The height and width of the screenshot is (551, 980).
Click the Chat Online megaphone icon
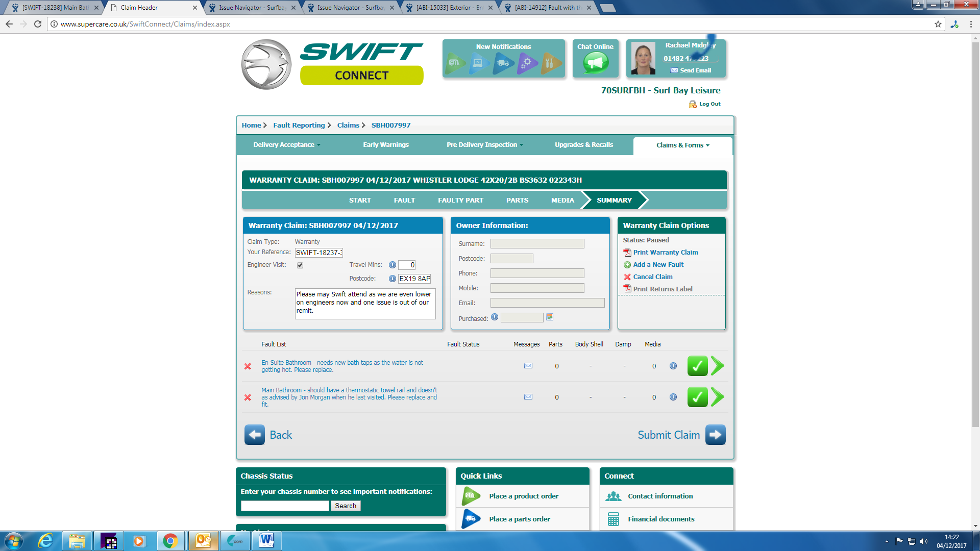pos(595,63)
